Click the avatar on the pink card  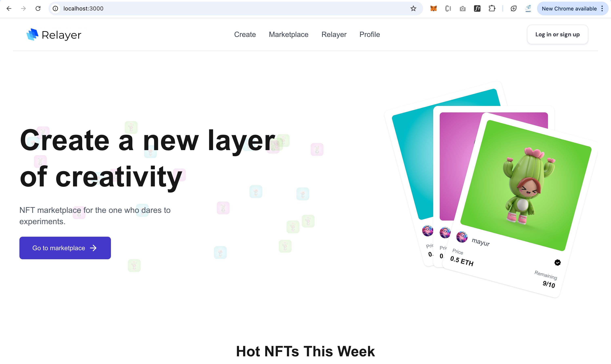pyautogui.click(x=445, y=232)
